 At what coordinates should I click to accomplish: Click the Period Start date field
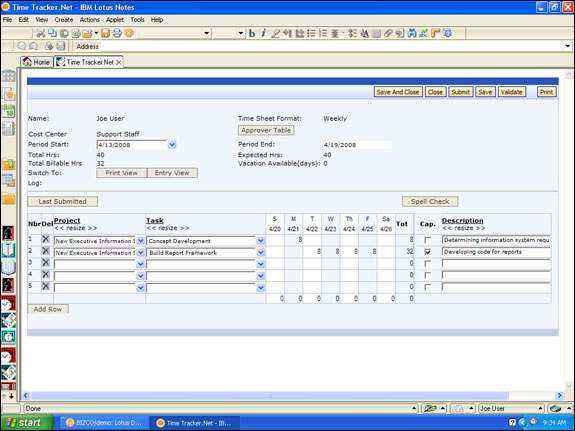(131, 145)
